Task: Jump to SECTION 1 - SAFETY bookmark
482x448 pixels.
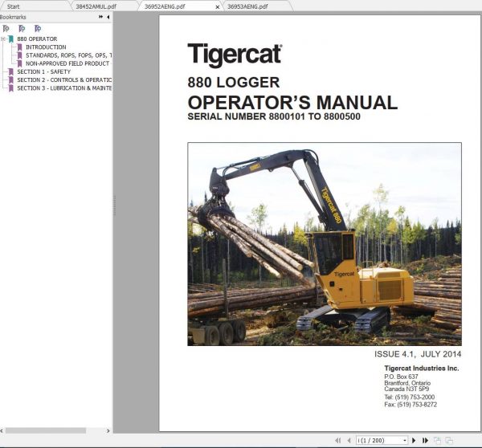Action: point(44,71)
